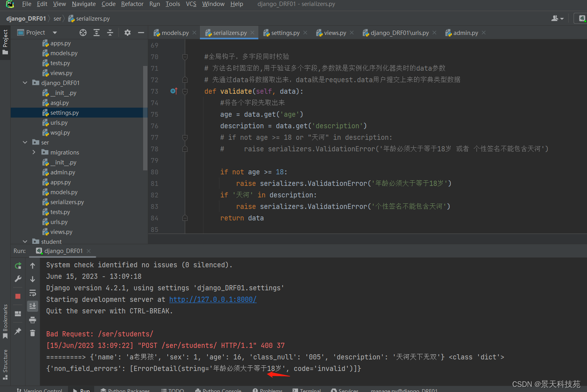Screen dimensions: 587x392
Task: Click ser breadcrumb in navigation bar
Action: pyautogui.click(x=57, y=19)
